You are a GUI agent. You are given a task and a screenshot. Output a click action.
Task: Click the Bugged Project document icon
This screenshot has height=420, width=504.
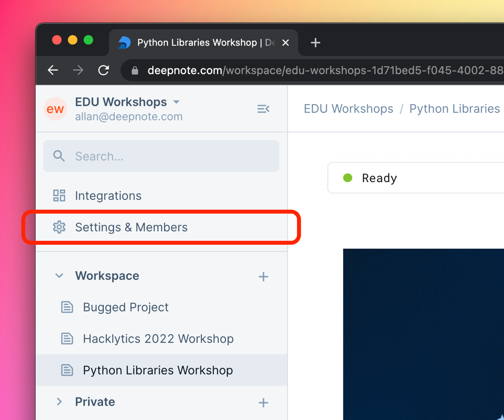[67, 307]
